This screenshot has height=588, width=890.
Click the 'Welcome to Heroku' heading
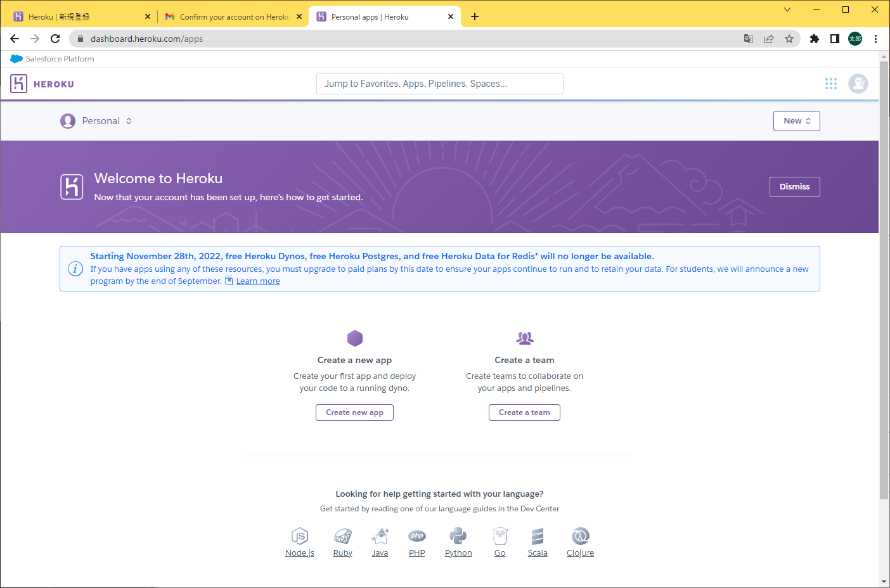158,179
